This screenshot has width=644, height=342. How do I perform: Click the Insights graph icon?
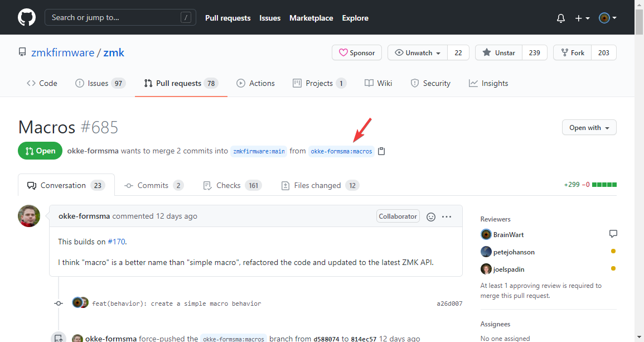[472, 83]
